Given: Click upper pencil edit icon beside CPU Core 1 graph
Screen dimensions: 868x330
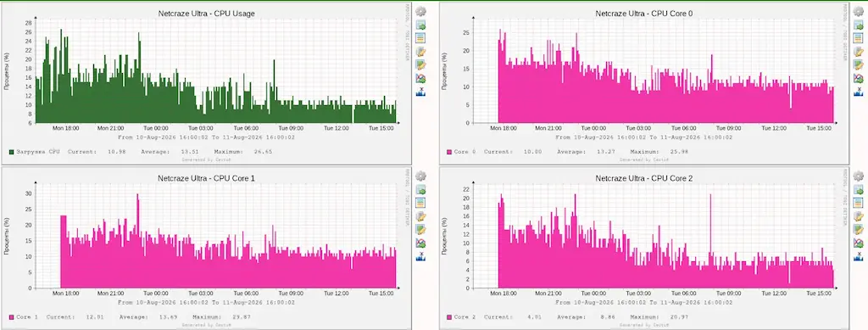Looking at the screenshot, I should pos(420,216).
